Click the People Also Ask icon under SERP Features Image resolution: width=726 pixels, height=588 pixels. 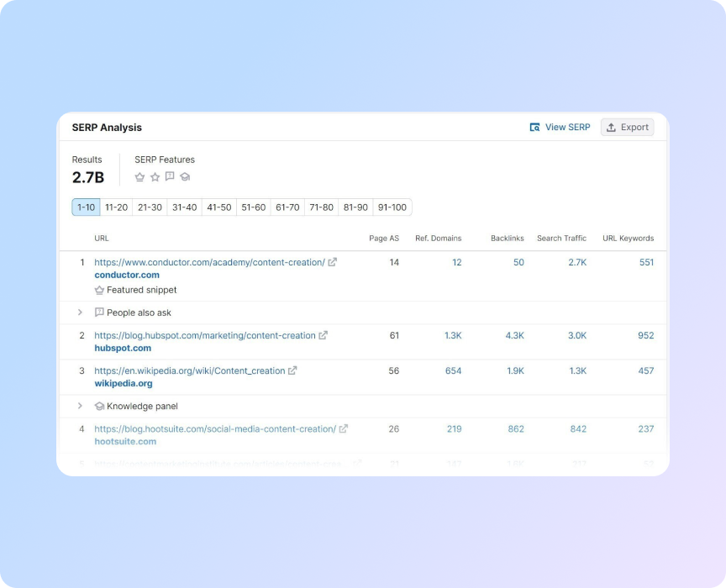(x=170, y=177)
